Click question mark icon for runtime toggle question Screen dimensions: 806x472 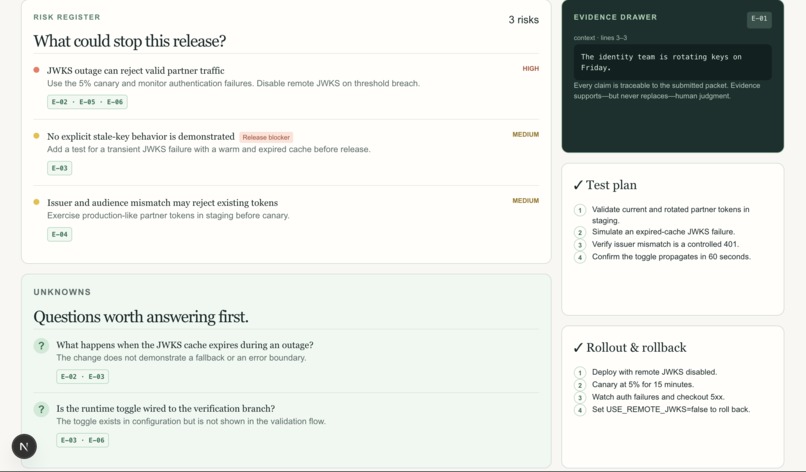(41, 410)
